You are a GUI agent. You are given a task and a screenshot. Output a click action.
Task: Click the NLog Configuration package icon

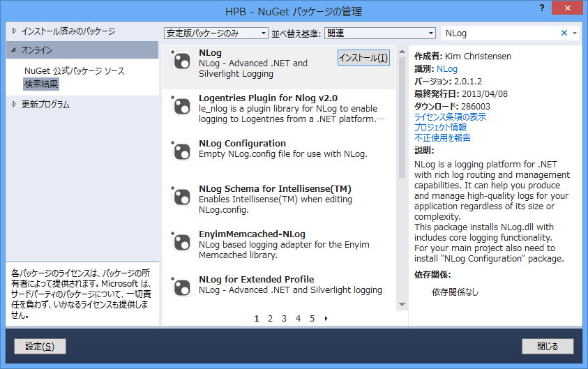[181, 151]
